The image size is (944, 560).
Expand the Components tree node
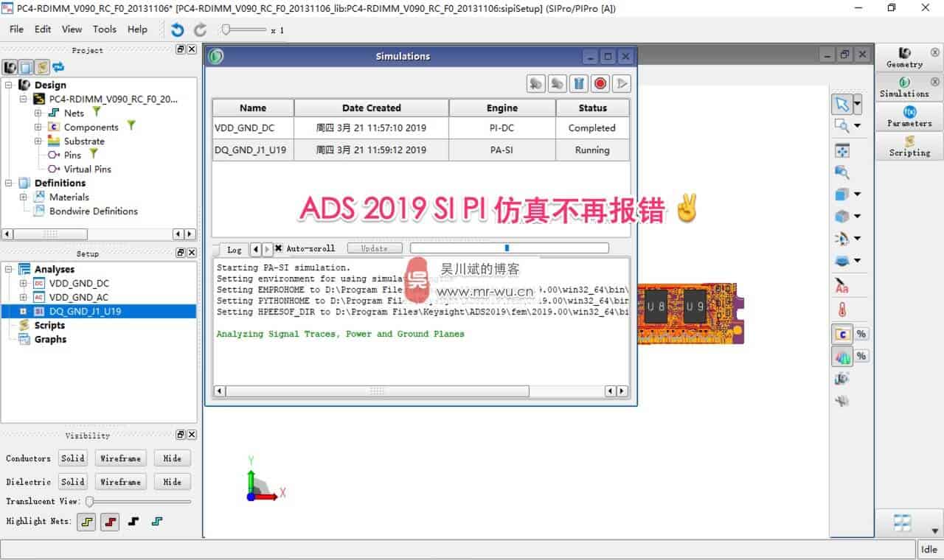37,127
